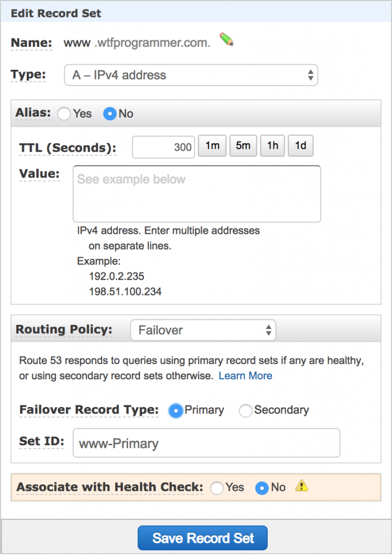Focus the Value text area
392x558 pixels.
click(197, 194)
